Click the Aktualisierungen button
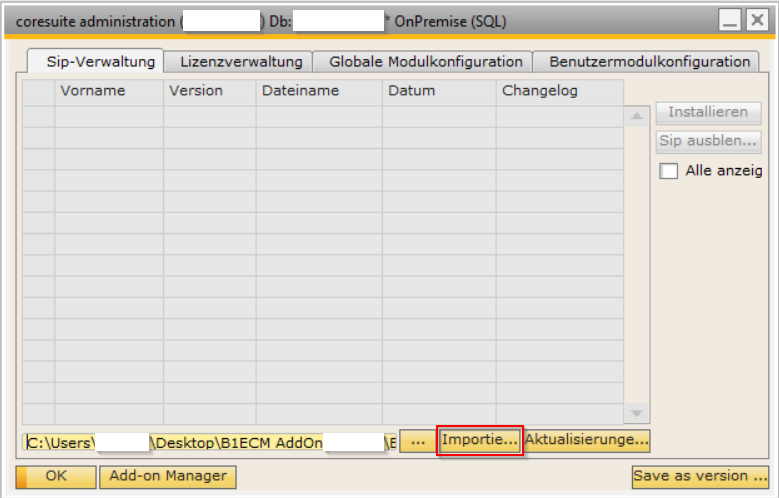The image size is (779, 498). 587,440
